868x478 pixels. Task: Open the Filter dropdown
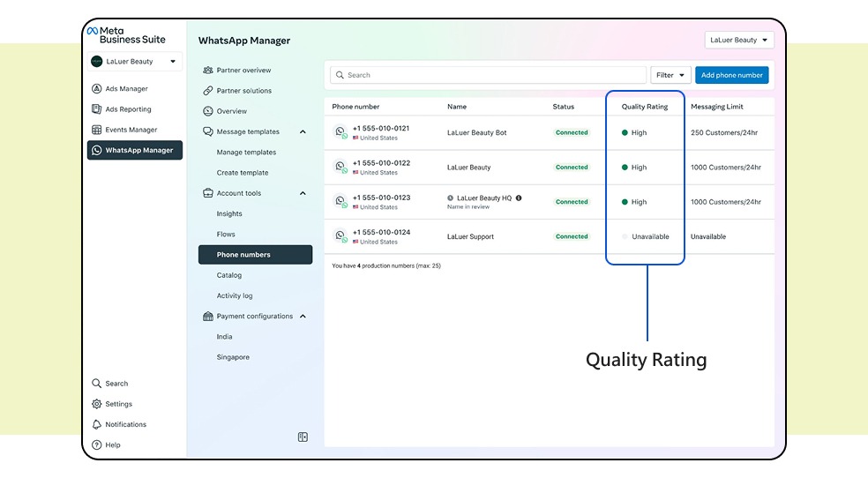click(670, 76)
